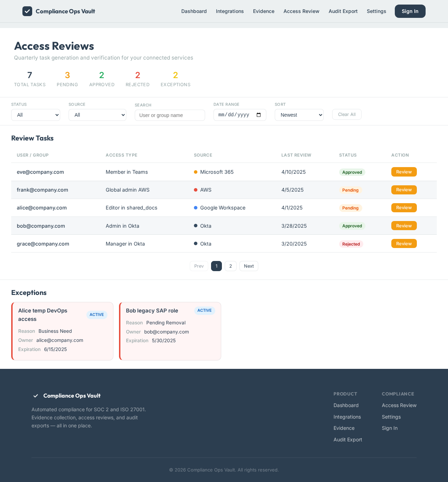448x482 pixels.
Task: Click the footer checkmark logo icon
Action: (x=36, y=396)
